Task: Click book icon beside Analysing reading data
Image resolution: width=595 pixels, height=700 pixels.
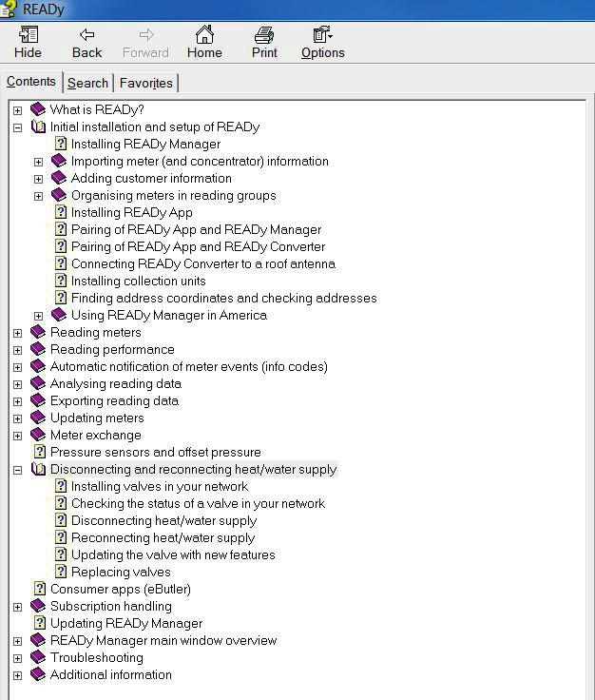Action: 38,383
